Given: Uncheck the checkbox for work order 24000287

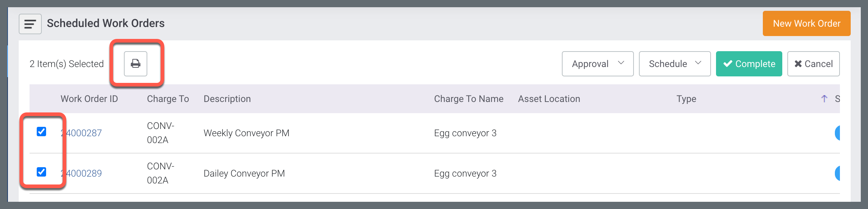Looking at the screenshot, I should [41, 132].
